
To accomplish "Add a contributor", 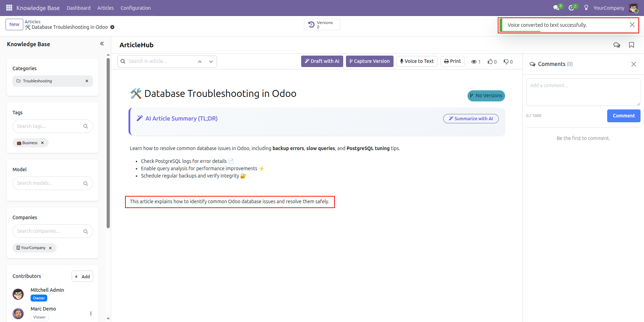I will (x=82, y=276).
